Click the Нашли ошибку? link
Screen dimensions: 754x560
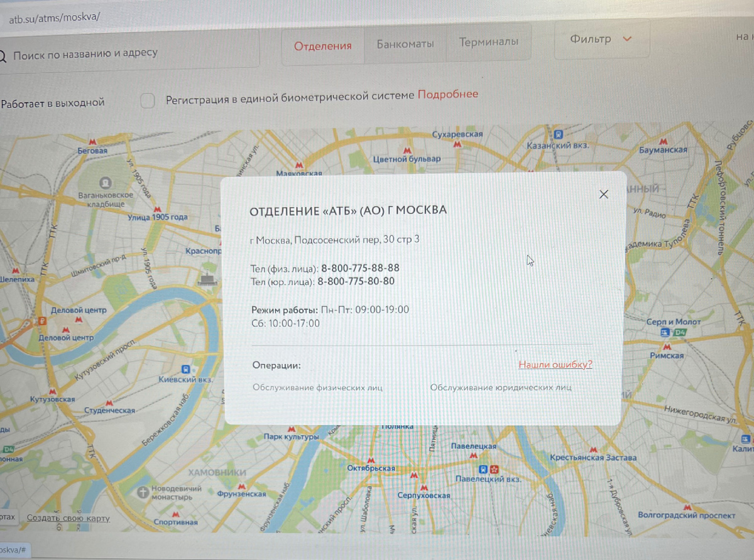[554, 364]
